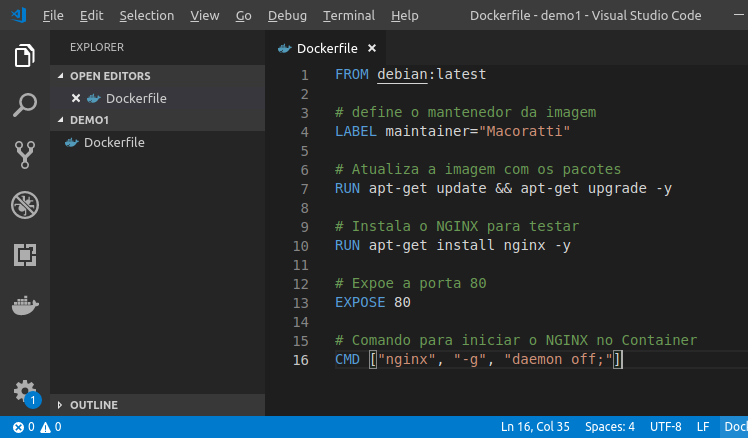
Task: Collapse the Open Editors section
Action: (109, 76)
